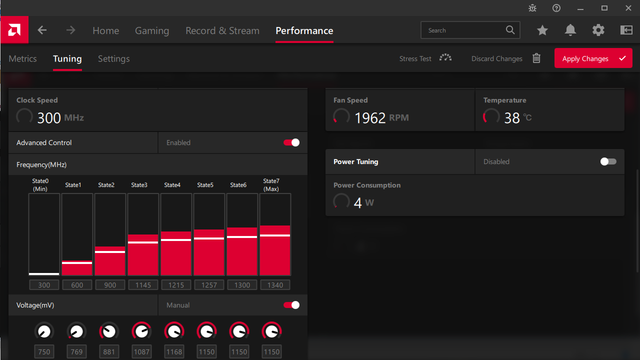Click the 1145 frequency value box
This screenshot has width=640, height=360.
tap(143, 285)
